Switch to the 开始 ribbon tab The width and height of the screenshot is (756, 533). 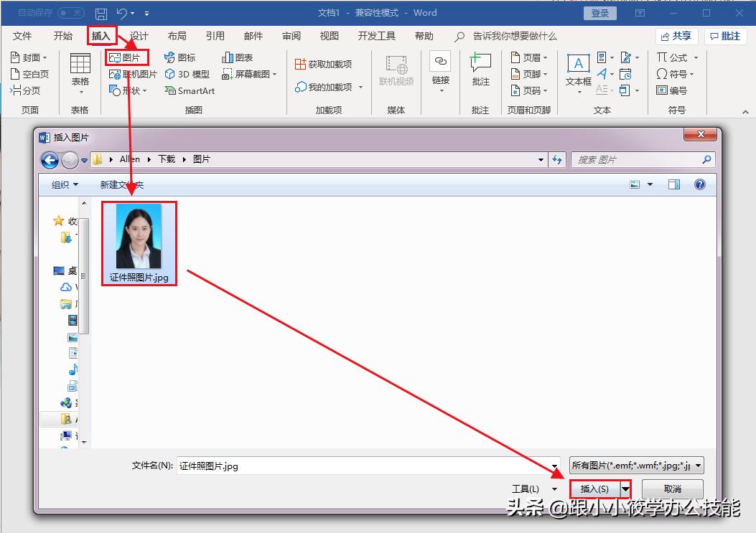pyautogui.click(x=62, y=36)
